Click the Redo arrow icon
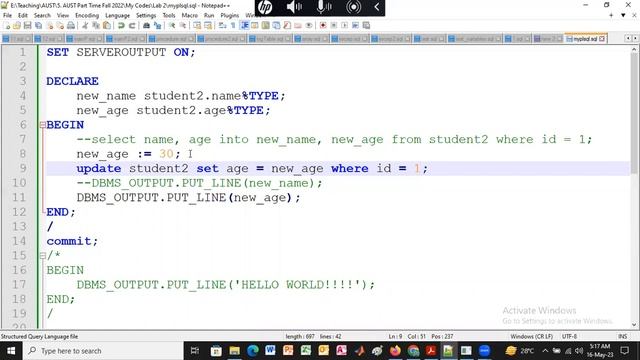The width and height of the screenshot is (640, 360). coord(132,25)
